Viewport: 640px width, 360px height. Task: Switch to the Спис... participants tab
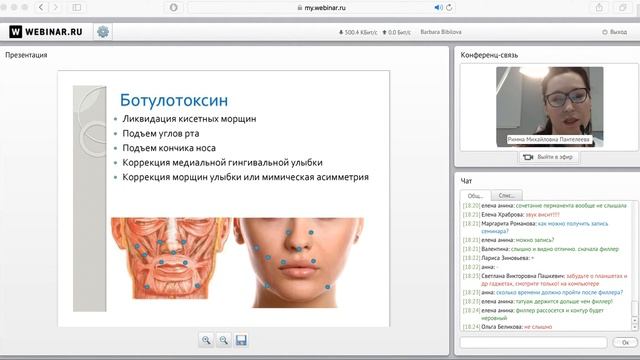click(507, 196)
